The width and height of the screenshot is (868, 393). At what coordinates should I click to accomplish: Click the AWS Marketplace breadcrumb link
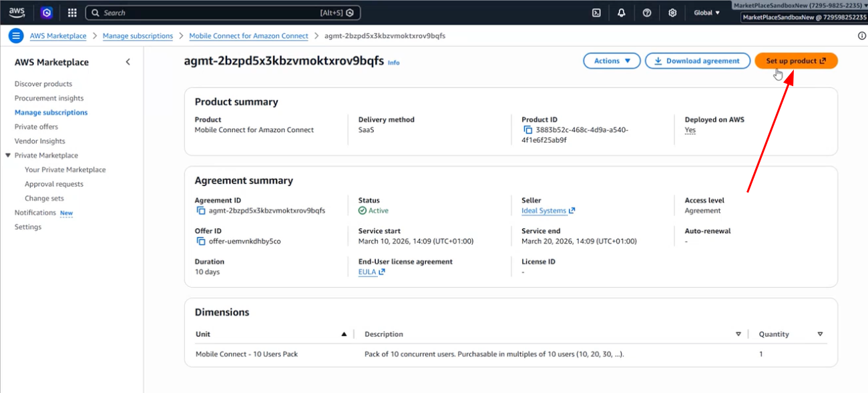[x=58, y=36]
